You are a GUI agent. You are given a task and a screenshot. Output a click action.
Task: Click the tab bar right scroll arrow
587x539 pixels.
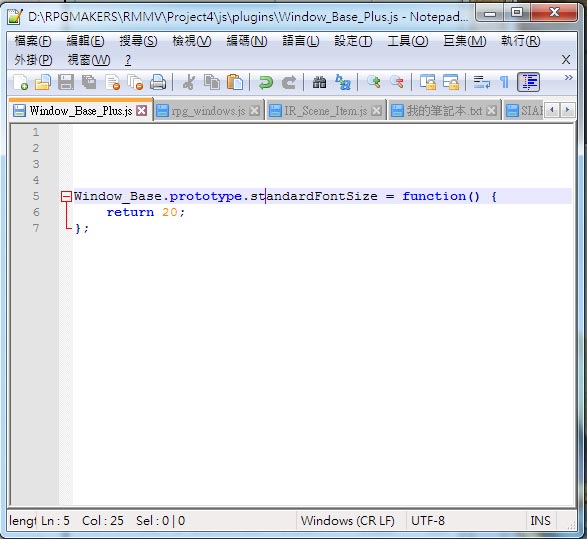(x=567, y=110)
